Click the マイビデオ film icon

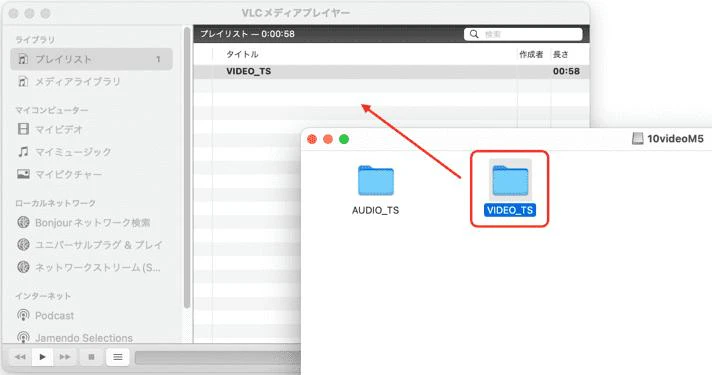[x=23, y=129]
